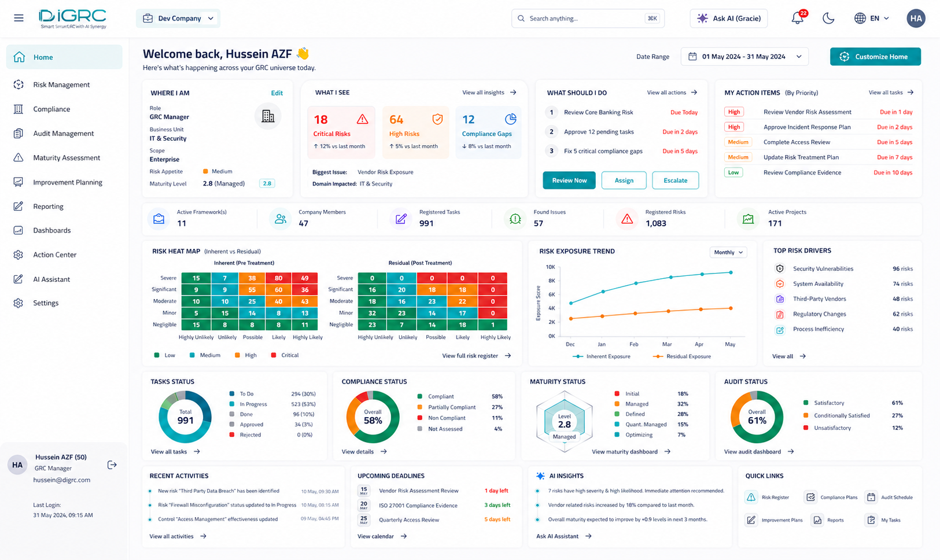Click May data point on Inherent Exposure line
Viewport: 940px width, 560px height.
(x=731, y=272)
